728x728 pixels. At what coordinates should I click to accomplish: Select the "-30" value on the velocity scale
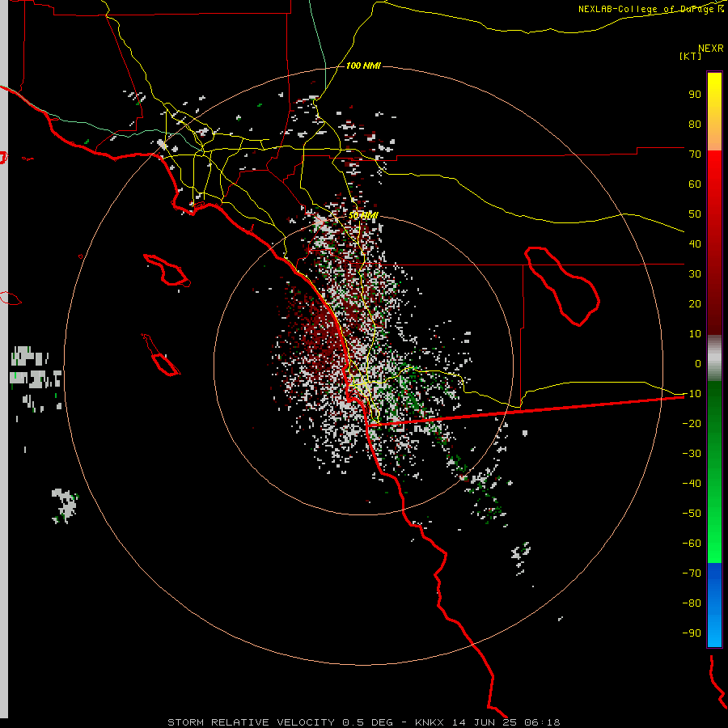[x=692, y=454]
